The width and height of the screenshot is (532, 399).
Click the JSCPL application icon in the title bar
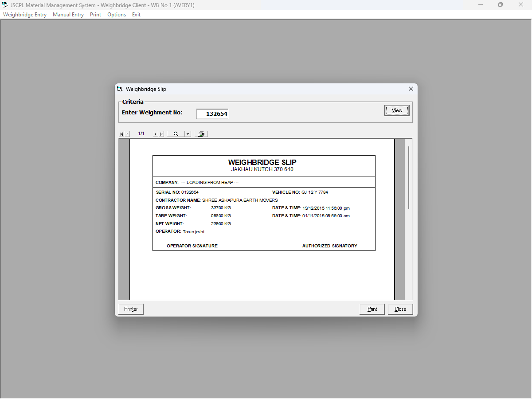coord(5,5)
